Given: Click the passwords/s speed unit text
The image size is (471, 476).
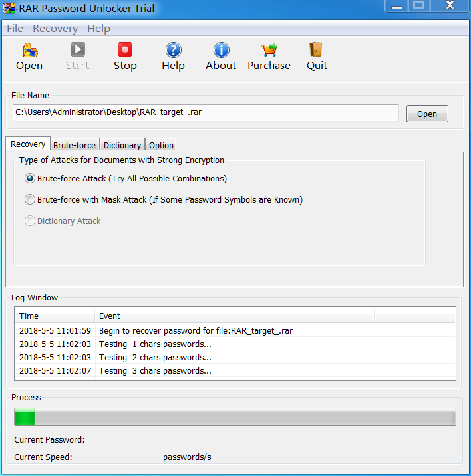Looking at the screenshot, I should pyautogui.click(x=187, y=457).
